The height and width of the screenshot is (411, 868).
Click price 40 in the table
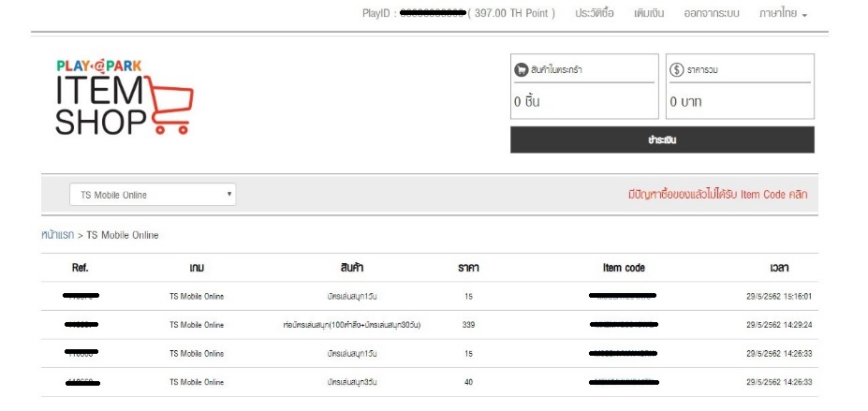pyautogui.click(x=468, y=382)
